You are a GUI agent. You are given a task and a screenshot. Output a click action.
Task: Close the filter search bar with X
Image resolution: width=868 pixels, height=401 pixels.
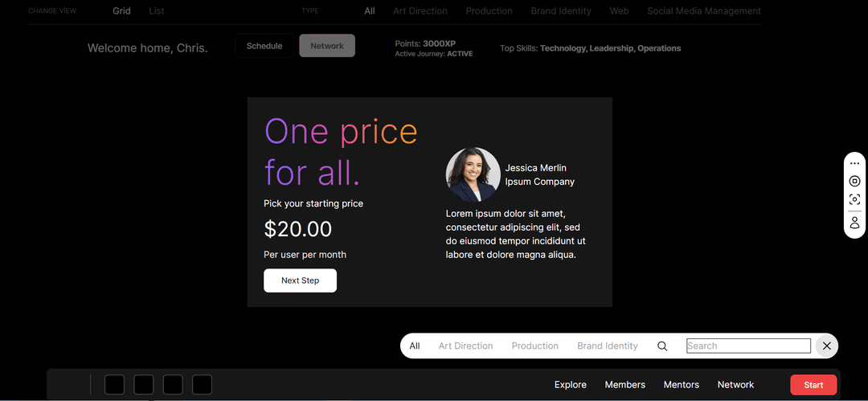pos(826,346)
